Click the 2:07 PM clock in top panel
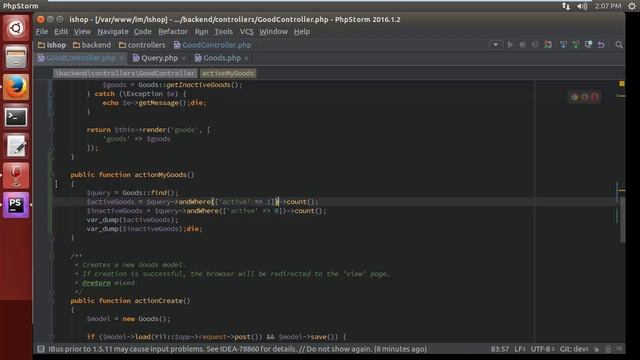This screenshot has height=360, width=640. pyautogui.click(x=608, y=6)
